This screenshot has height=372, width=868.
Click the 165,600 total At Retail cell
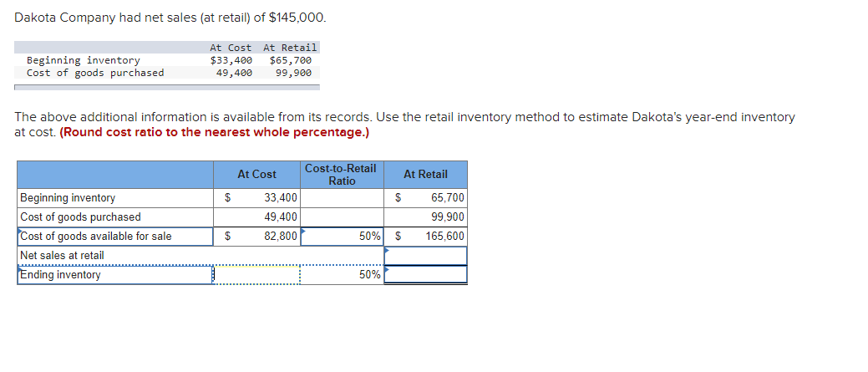(x=425, y=237)
